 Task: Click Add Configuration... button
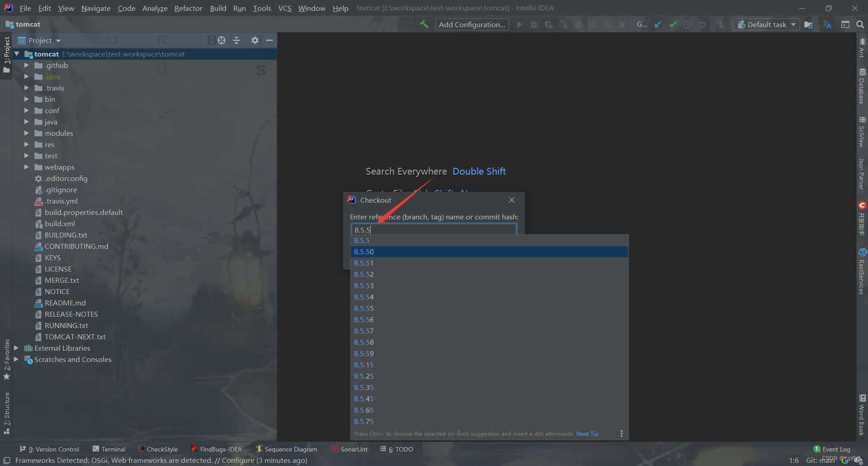coord(472,24)
